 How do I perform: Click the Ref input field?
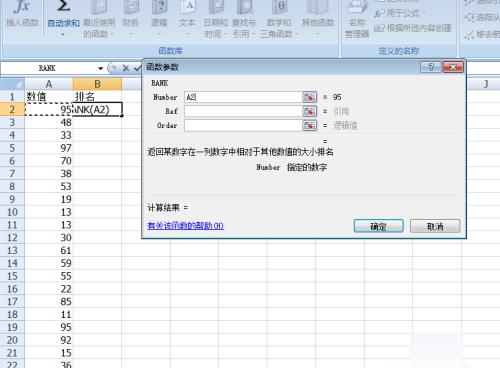[243, 111]
